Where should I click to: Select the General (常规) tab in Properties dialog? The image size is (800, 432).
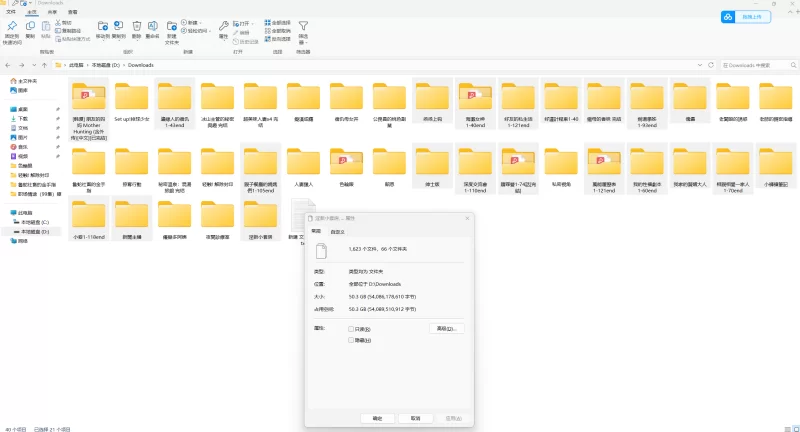pos(316,231)
